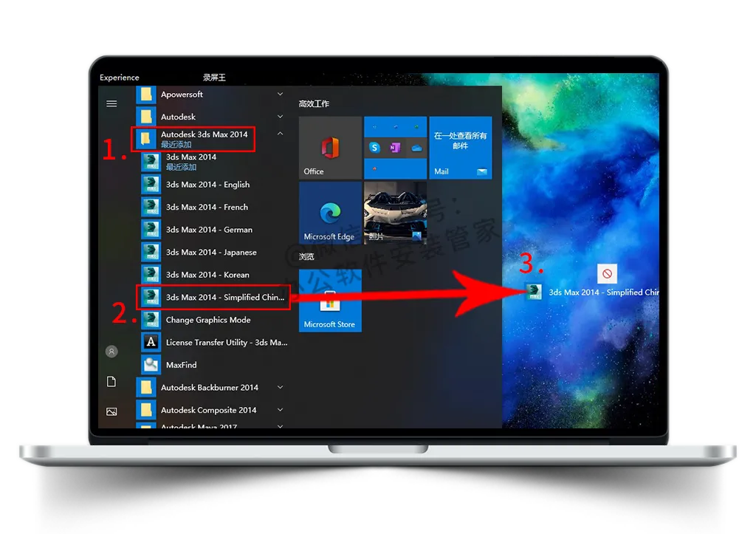
Task: Click the 3ds Max 2014 - Japanese icon
Action: [151, 252]
